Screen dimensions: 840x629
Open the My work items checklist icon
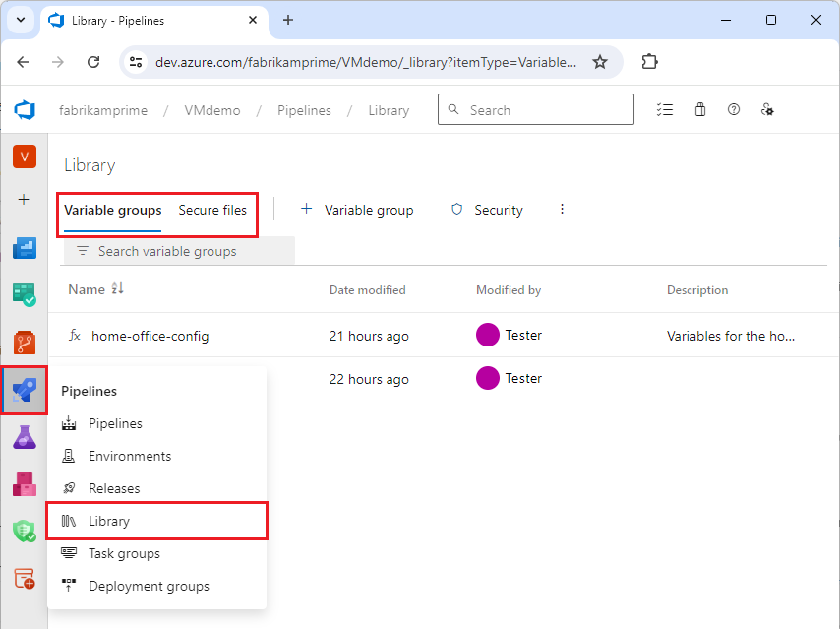[x=665, y=109]
